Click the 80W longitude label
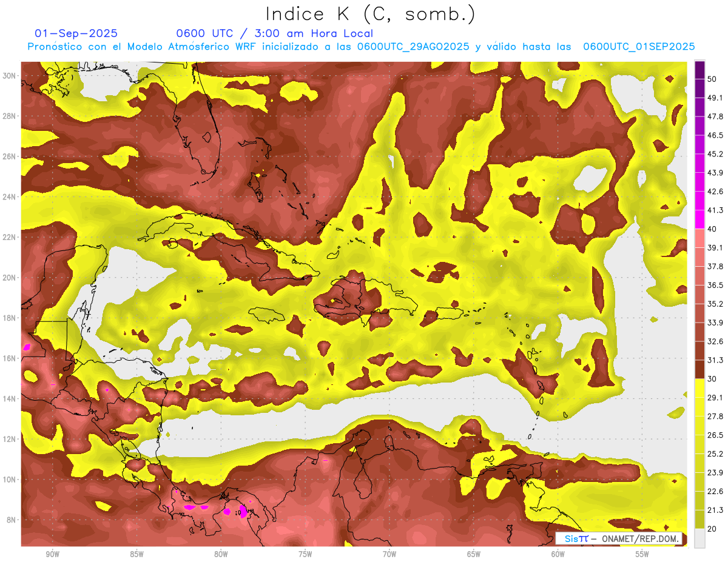Viewport: 728px width, 562px height. 221,554
